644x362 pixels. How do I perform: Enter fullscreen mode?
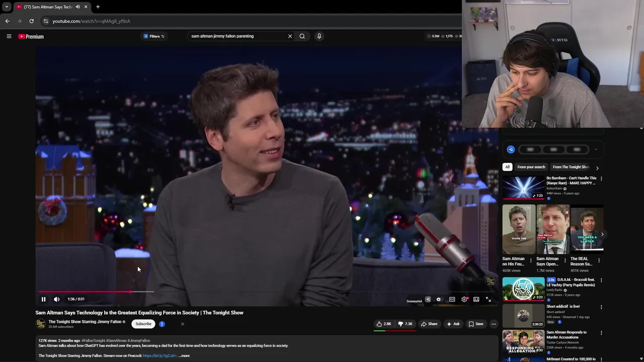pyautogui.click(x=488, y=299)
